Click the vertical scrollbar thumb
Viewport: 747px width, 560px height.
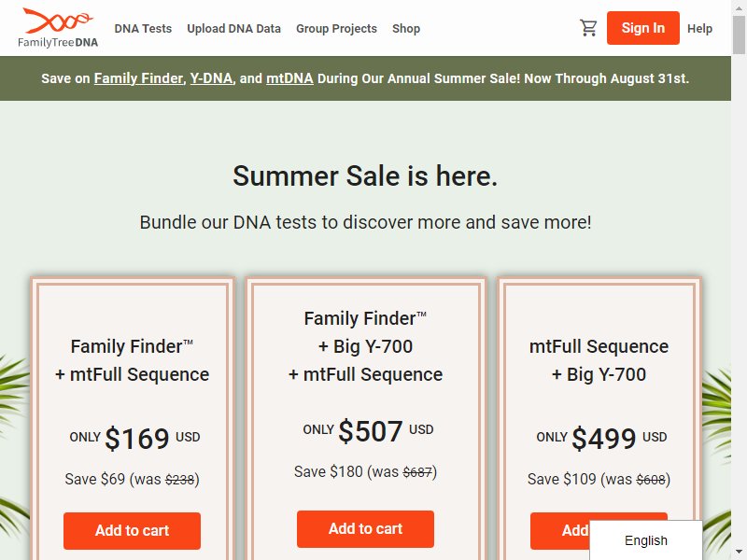739,35
